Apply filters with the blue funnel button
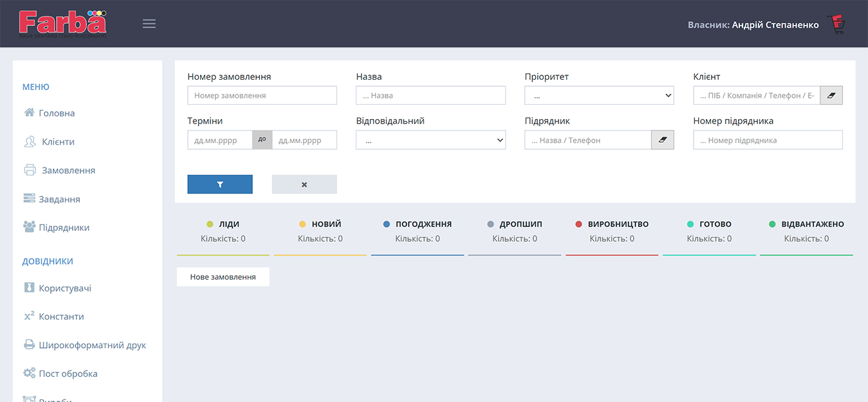 click(220, 185)
